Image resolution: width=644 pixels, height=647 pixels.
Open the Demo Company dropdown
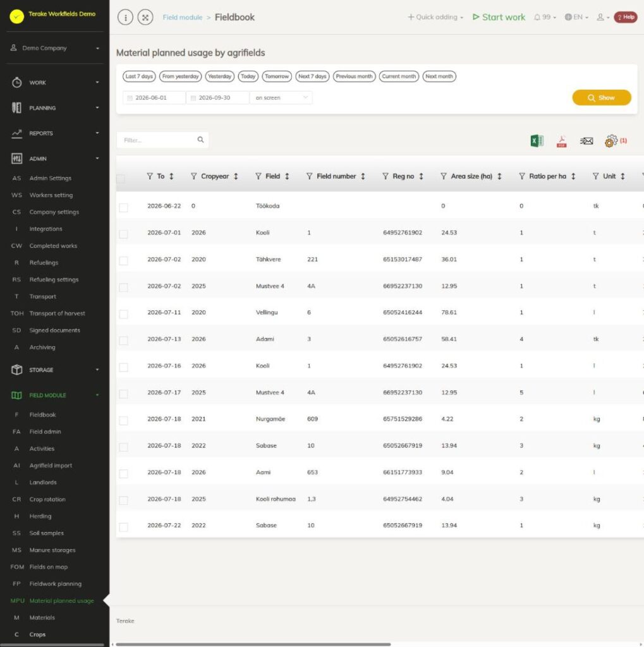click(55, 48)
